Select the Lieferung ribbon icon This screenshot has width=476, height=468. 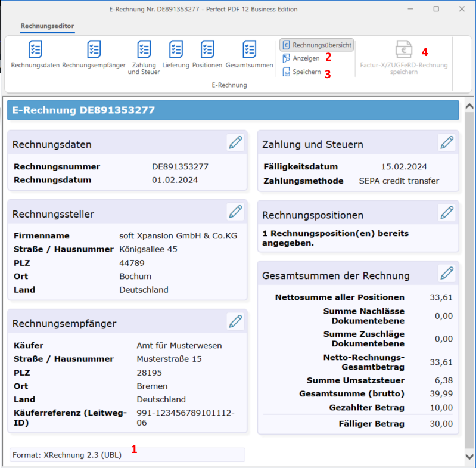pyautogui.click(x=176, y=54)
